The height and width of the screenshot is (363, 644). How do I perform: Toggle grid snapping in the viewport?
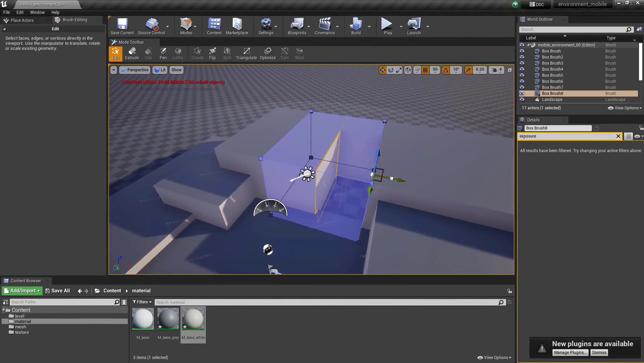point(425,70)
